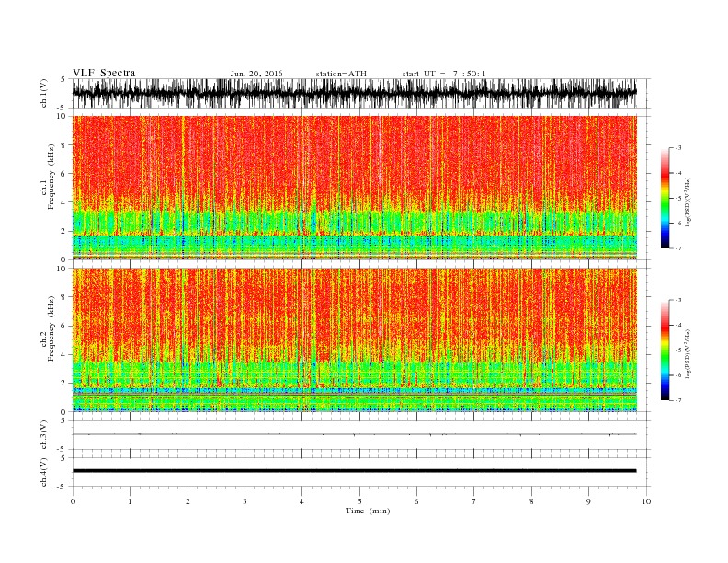Click the ch.1 spectrogram panel

[x=355, y=188]
